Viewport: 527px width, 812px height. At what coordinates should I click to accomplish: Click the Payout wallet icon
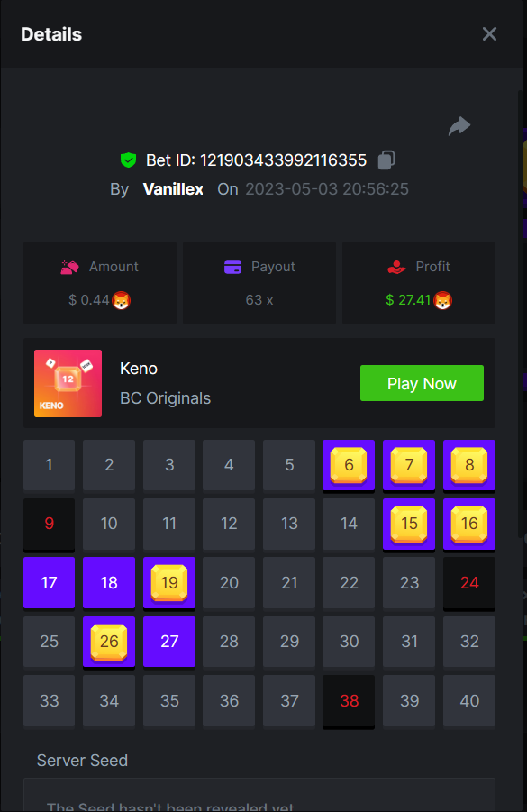pyautogui.click(x=232, y=268)
